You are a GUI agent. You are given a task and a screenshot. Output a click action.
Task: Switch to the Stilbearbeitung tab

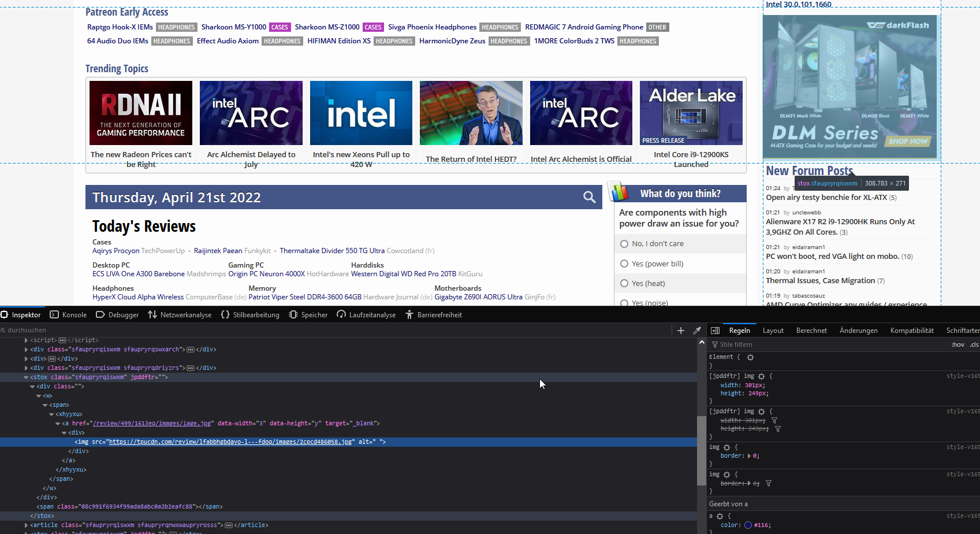(250, 314)
